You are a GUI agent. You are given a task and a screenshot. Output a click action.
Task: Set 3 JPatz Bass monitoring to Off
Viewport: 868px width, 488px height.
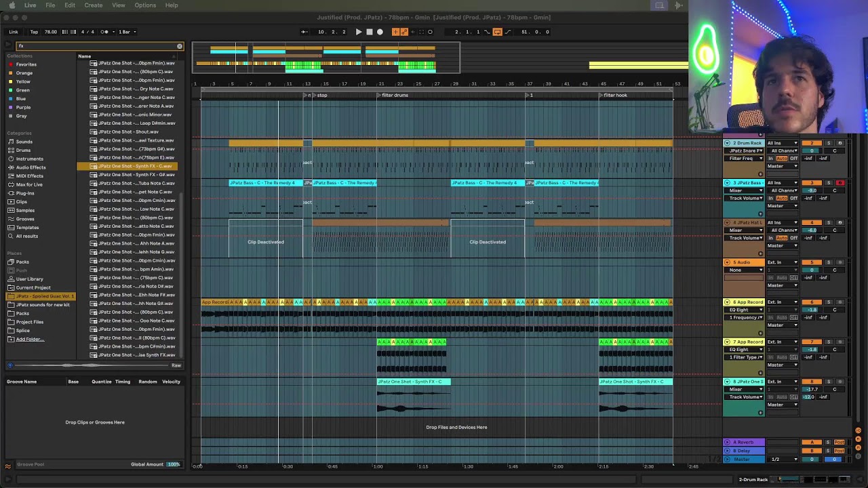pos(794,198)
